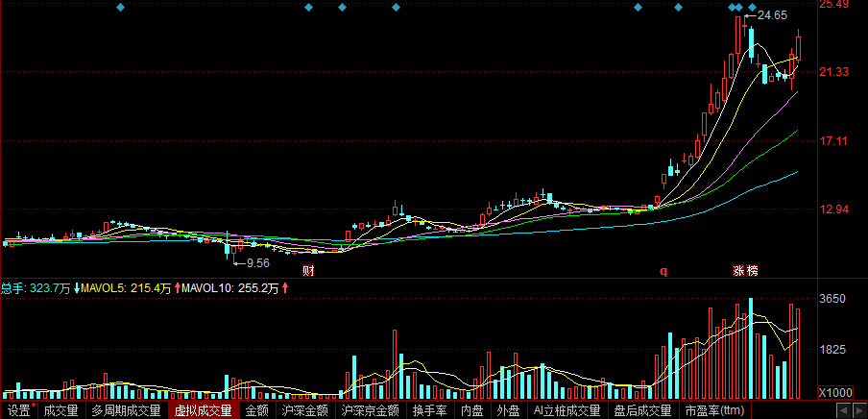This screenshot has width=868, height=419.
Task: Show the 外盘 indicator tab
Action: pos(508,410)
